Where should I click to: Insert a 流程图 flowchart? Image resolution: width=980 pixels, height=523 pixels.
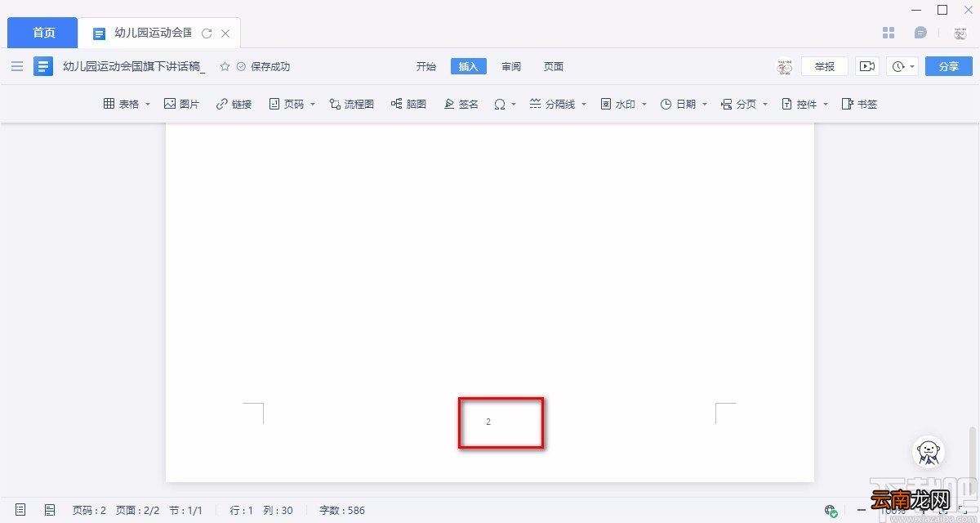(x=351, y=104)
